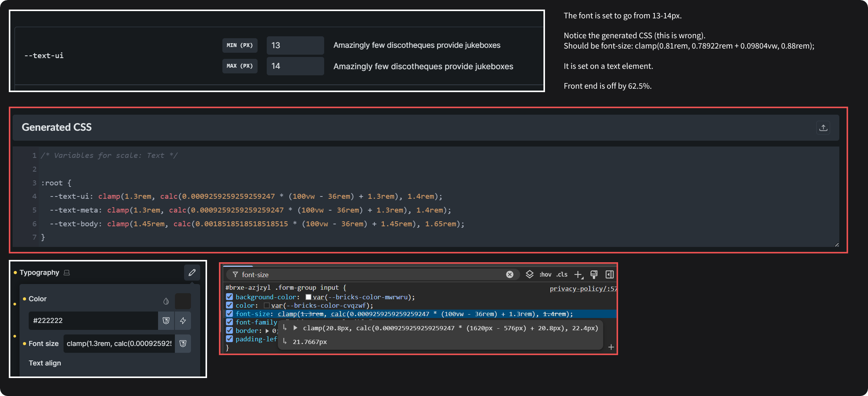This screenshot has height=396, width=868.
Task: Click the paintbrush rendering emulation icon
Action: (594, 274)
